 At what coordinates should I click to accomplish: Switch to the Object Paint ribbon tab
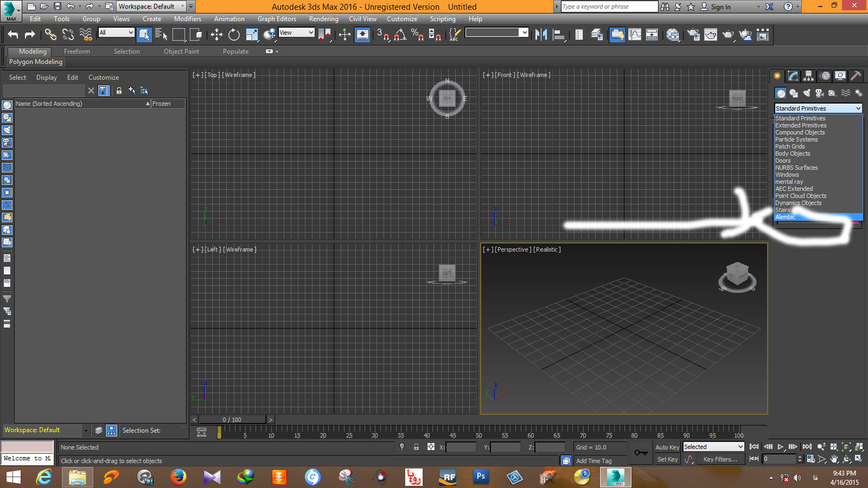[x=181, y=52]
